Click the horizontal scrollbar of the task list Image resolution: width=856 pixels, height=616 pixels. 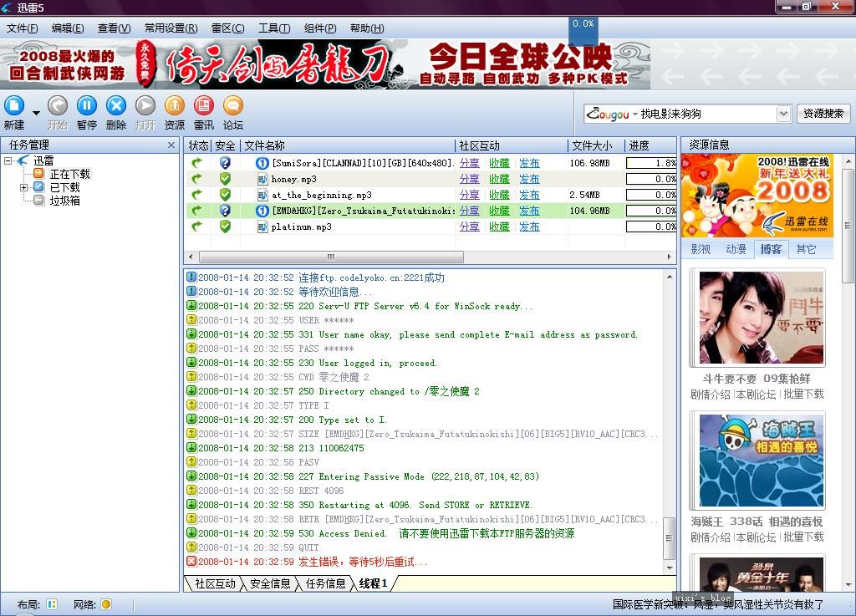(x=331, y=257)
